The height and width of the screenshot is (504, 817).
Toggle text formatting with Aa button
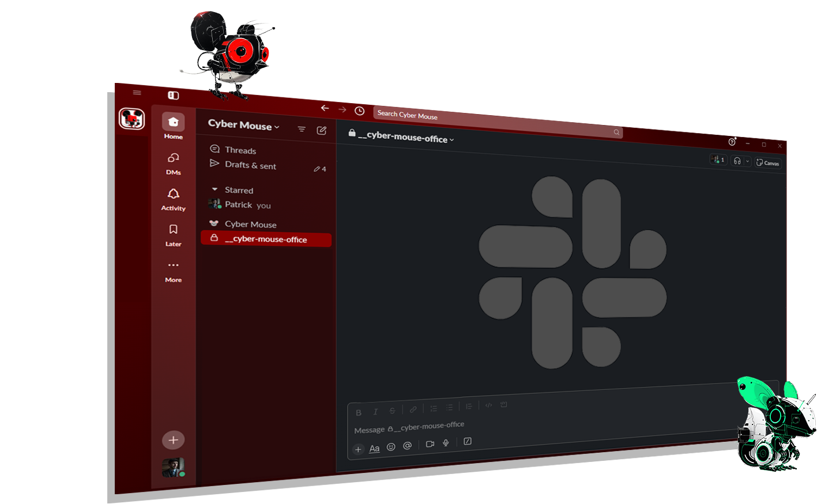coord(374,448)
